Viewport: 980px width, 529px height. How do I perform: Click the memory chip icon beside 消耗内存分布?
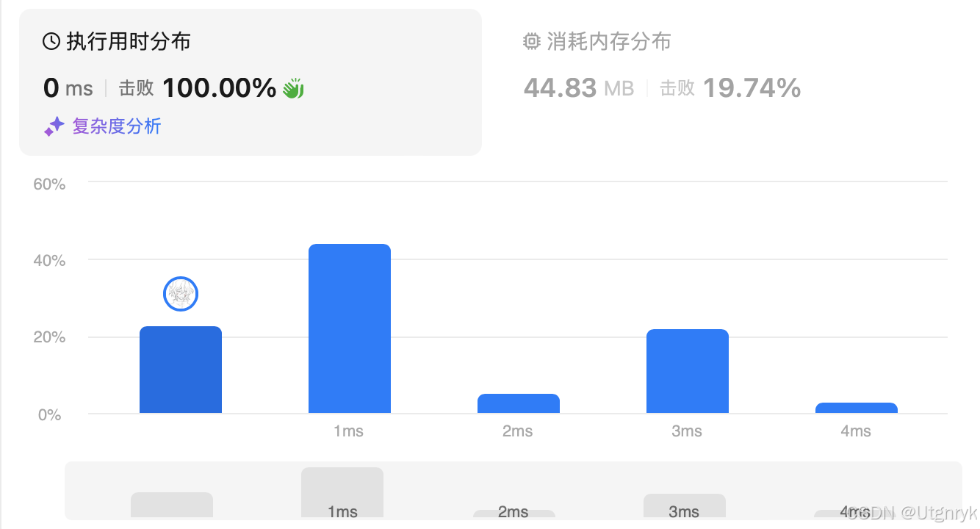pyautogui.click(x=531, y=42)
